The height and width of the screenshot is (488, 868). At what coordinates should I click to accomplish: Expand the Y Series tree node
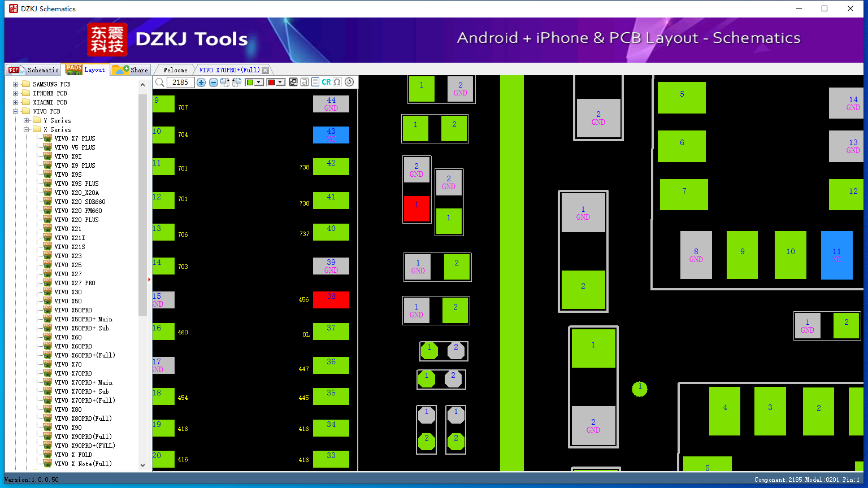pyautogui.click(x=27, y=120)
